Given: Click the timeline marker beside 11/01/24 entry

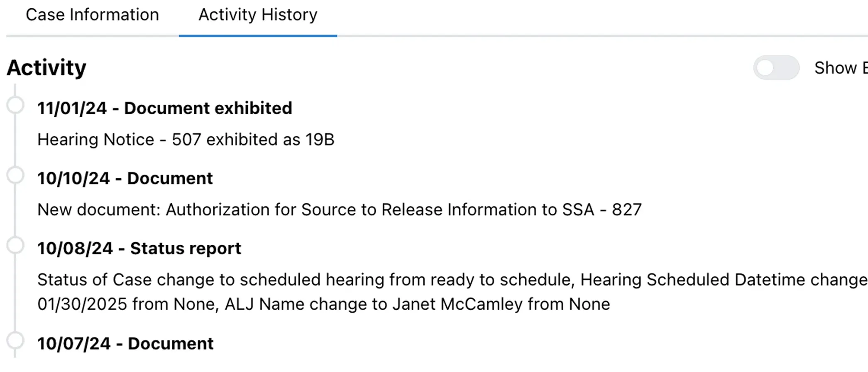Looking at the screenshot, I should pyautogui.click(x=15, y=105).
